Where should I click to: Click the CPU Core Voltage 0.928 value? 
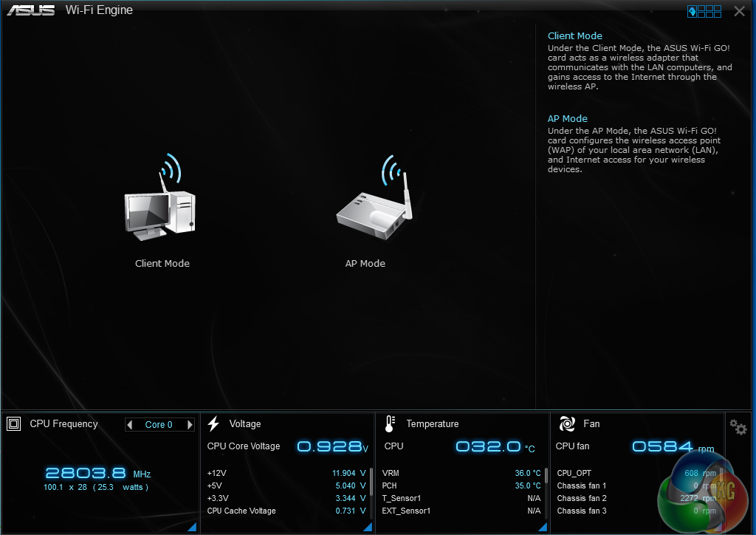click(332, 447)
